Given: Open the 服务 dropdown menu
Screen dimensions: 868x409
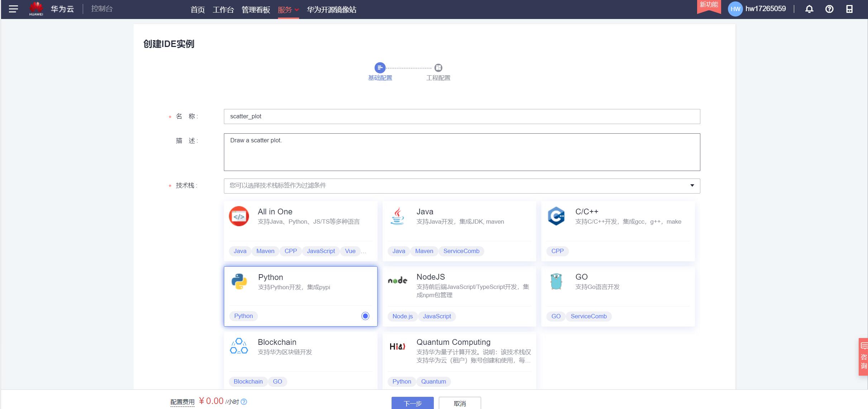Looking at the screenshot, I should click(288, 10).
